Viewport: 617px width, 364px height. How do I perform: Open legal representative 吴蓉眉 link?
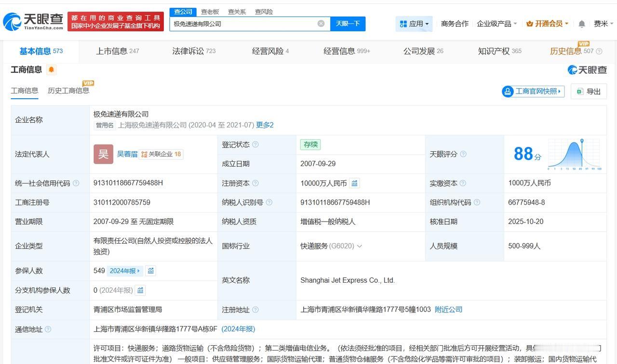(x=127, y=154)
